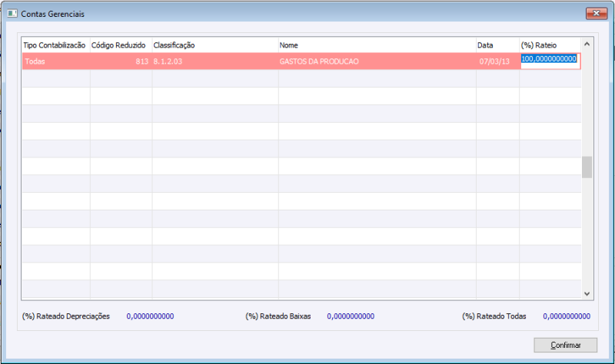Click the Rateado Todas value 0,0000000000

tap(567, 316)
